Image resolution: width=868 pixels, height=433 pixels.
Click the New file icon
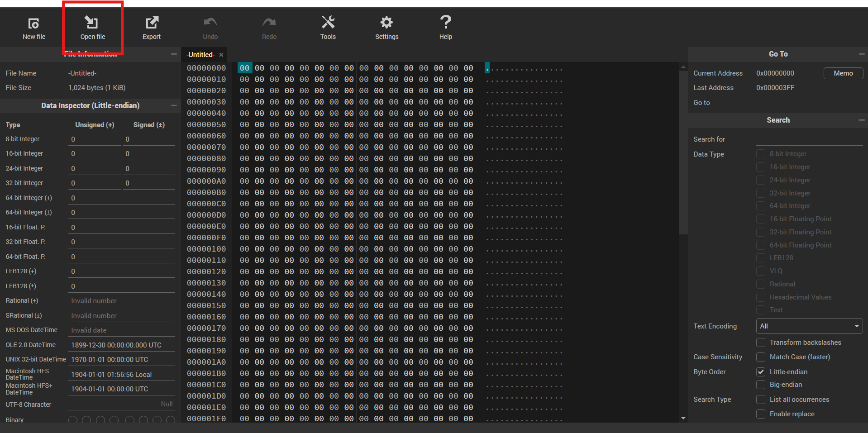pyautogui.click(x=34, y=23)
